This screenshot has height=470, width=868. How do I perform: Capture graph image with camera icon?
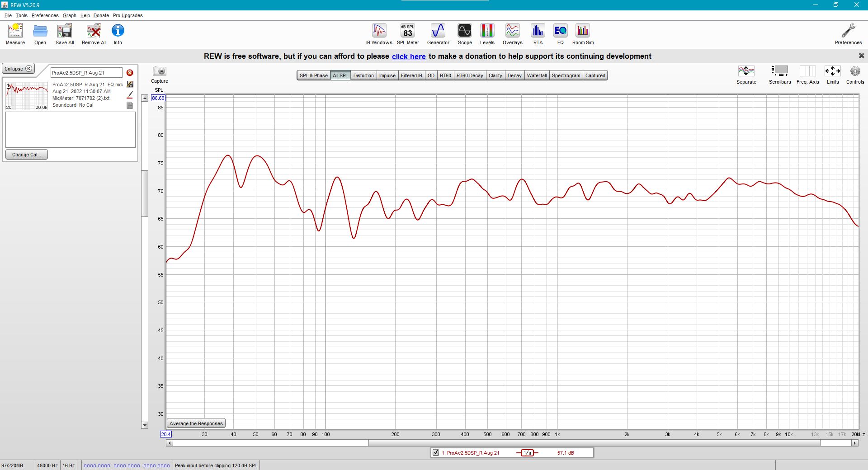pos(159,71)
